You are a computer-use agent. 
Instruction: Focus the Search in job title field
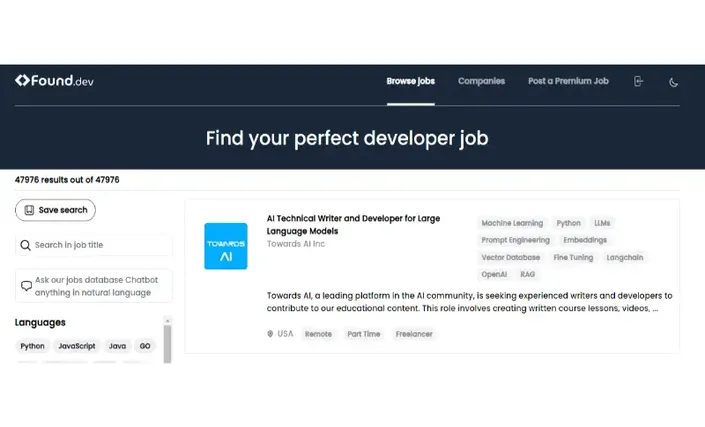[x=94, y=245]
